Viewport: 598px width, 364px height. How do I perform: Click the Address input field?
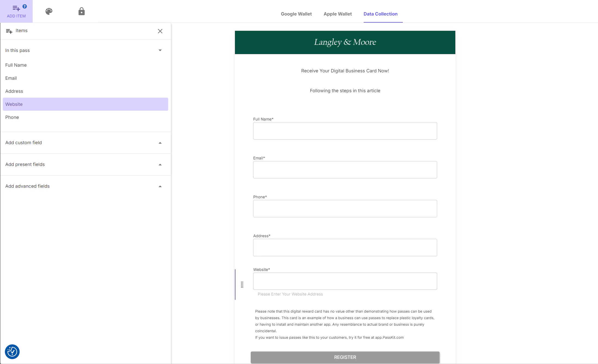[x=345, y=248]
